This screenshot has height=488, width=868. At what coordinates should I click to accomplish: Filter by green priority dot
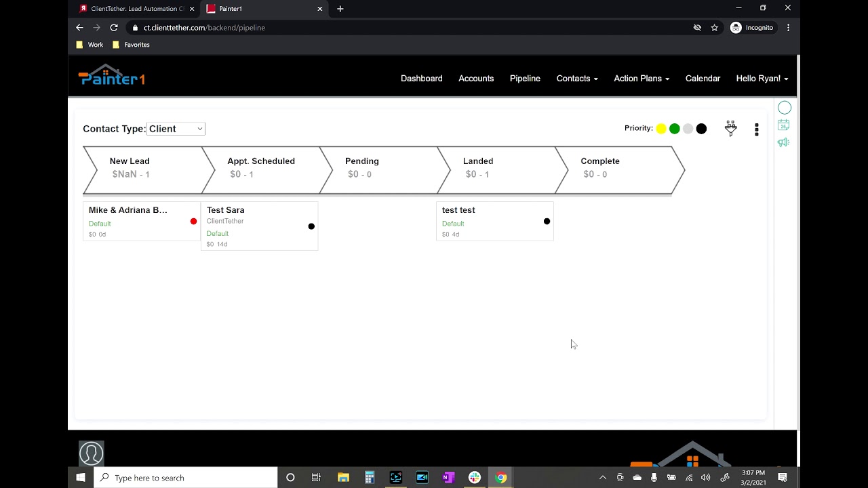(x=675, y=129)
